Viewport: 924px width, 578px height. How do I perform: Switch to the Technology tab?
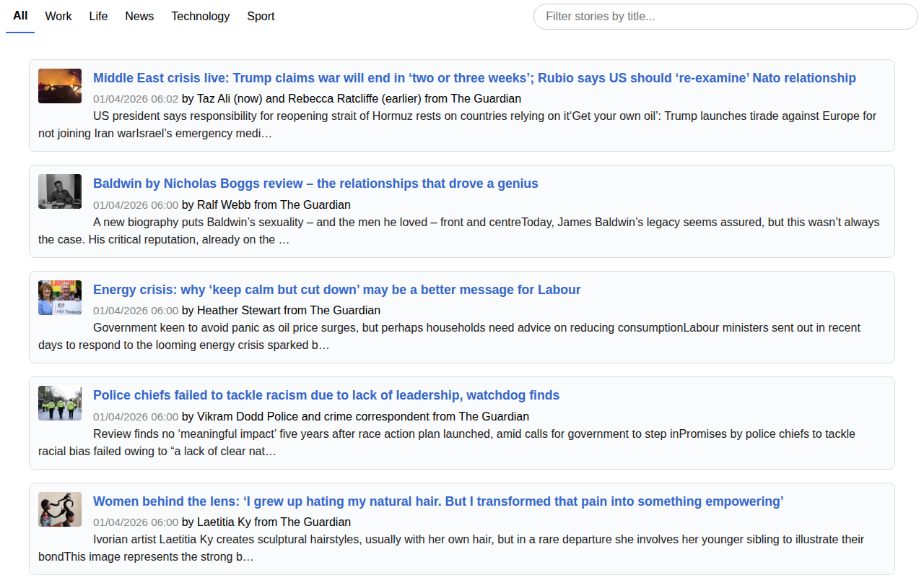[x=200, y=16]
